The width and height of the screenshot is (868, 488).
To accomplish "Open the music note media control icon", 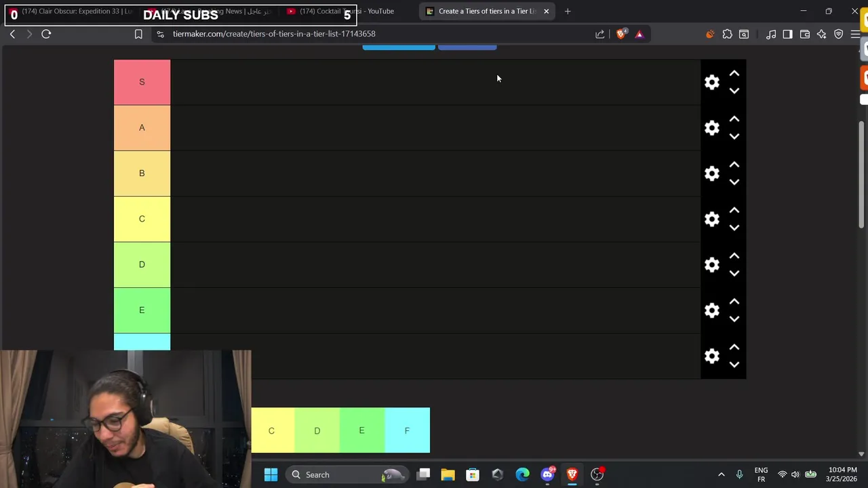I will pyautogui.click(x=771, y=34).
